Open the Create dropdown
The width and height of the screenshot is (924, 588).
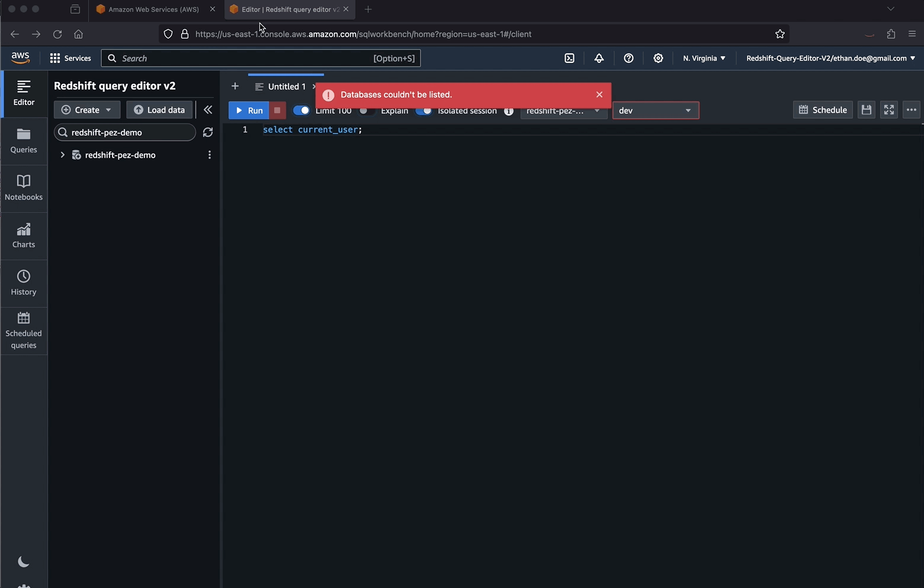87,110
